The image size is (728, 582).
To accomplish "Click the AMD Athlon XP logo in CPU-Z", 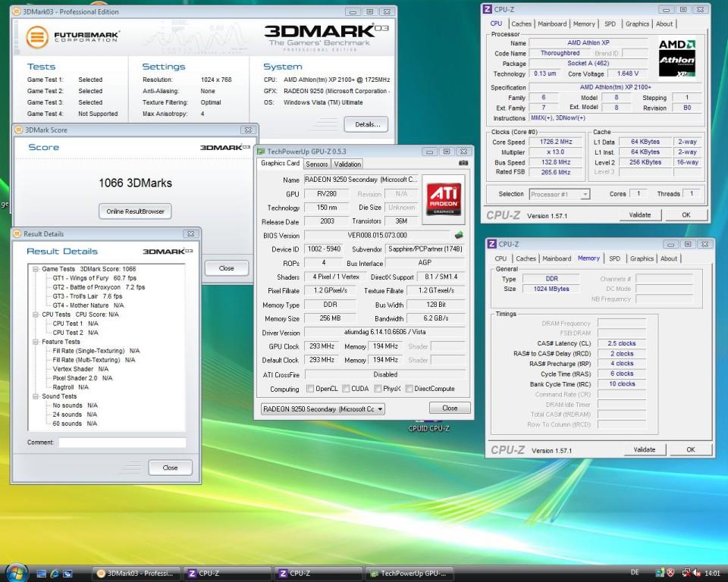I will coord(677,58).
